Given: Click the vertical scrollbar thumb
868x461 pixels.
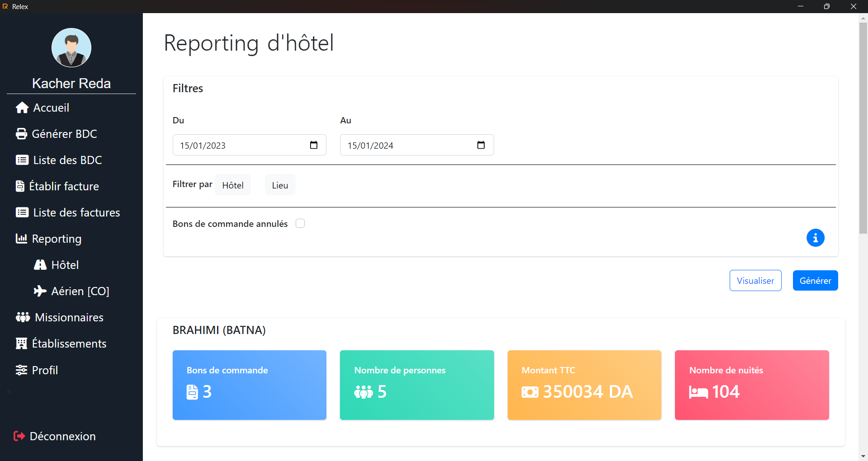Looking at the screenshot, I should pos(863,128).
